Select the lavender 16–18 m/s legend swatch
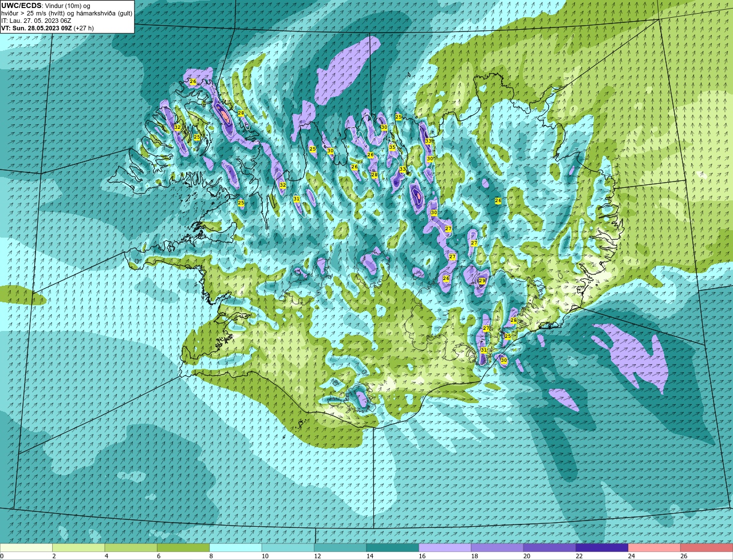The width and height of the screenshot is (733, 560). click(x=445, y=547)
